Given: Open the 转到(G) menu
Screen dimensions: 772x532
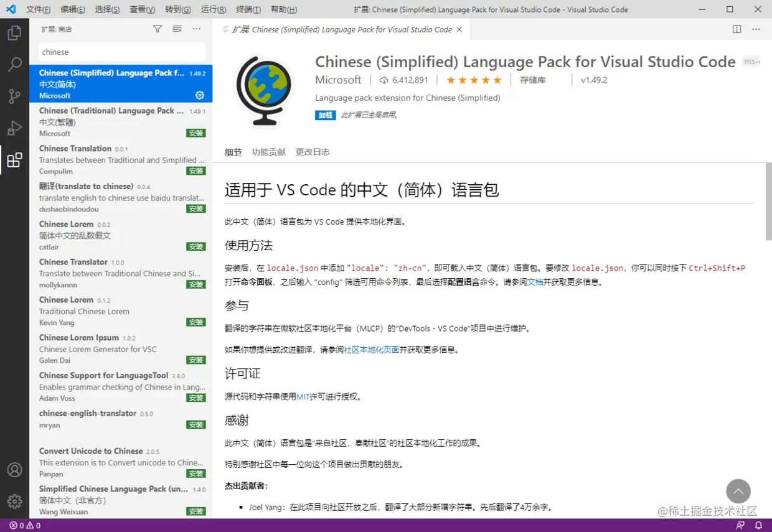Looking at the screenshot, I should point(178,10).
